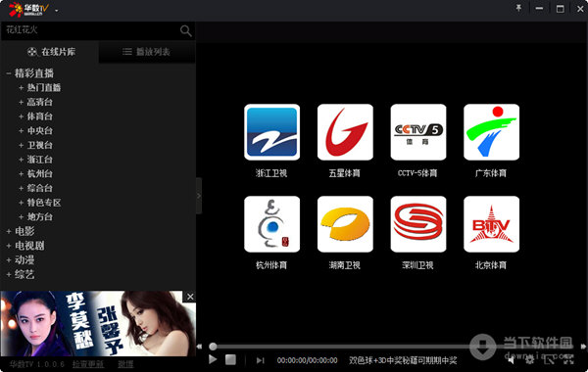Click the 北京体育 text label

491,265
